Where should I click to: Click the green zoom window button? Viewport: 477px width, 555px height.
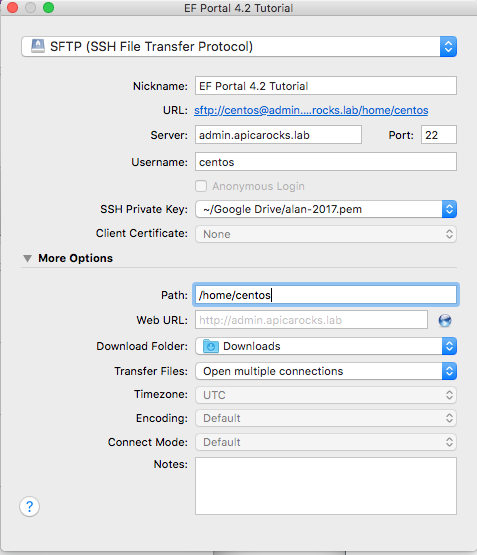tap(48, 7)
